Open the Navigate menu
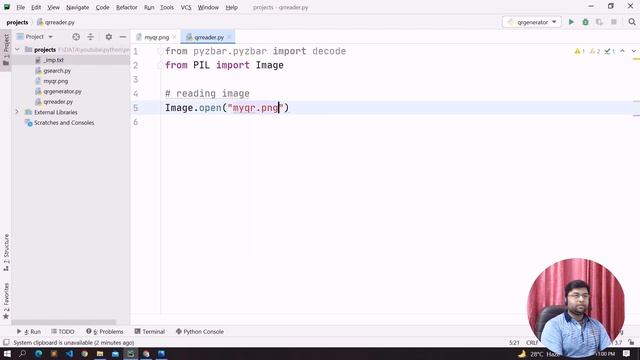Screen dimensions: 640x360 pos(77,7)
